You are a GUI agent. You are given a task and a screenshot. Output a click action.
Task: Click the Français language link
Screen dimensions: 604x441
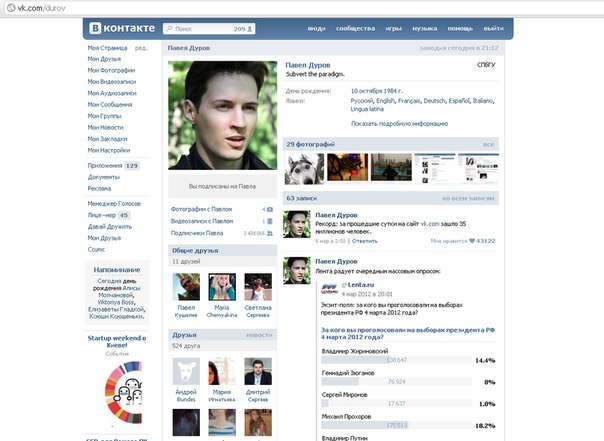click(409, 101)
